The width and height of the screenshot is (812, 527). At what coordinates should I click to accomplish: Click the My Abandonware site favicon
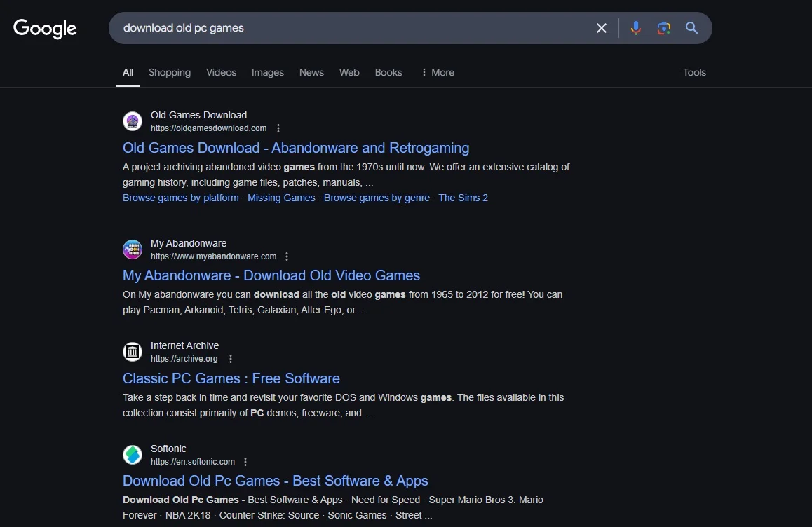[x=133, y=249]
